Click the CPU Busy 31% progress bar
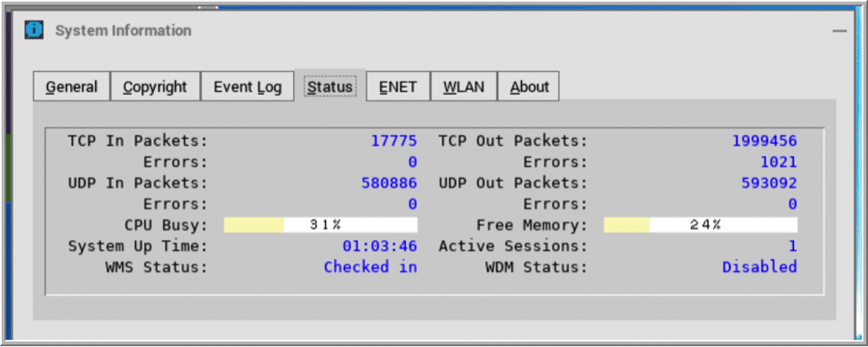This screenshot has width=868, height=347. pyautogui.click(x=320, y=225)
